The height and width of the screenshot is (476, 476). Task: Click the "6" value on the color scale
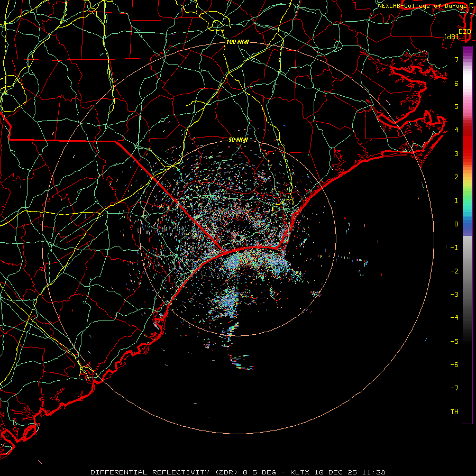coord(456,83)
